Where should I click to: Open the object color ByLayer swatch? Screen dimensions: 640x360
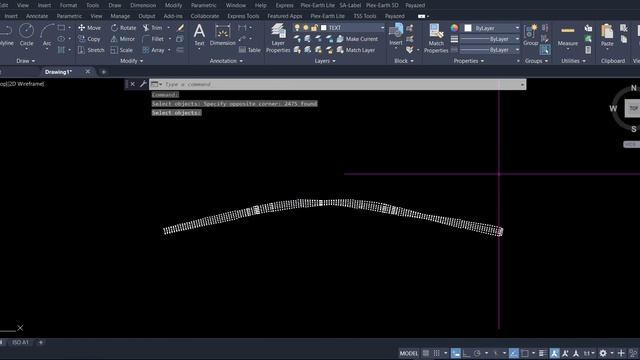coord(492,28)
